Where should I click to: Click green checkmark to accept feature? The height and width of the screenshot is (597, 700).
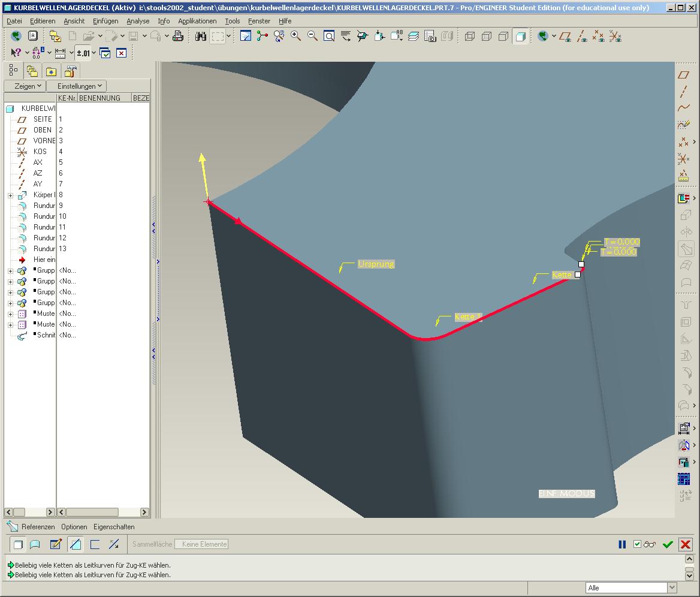click(668, 544)
